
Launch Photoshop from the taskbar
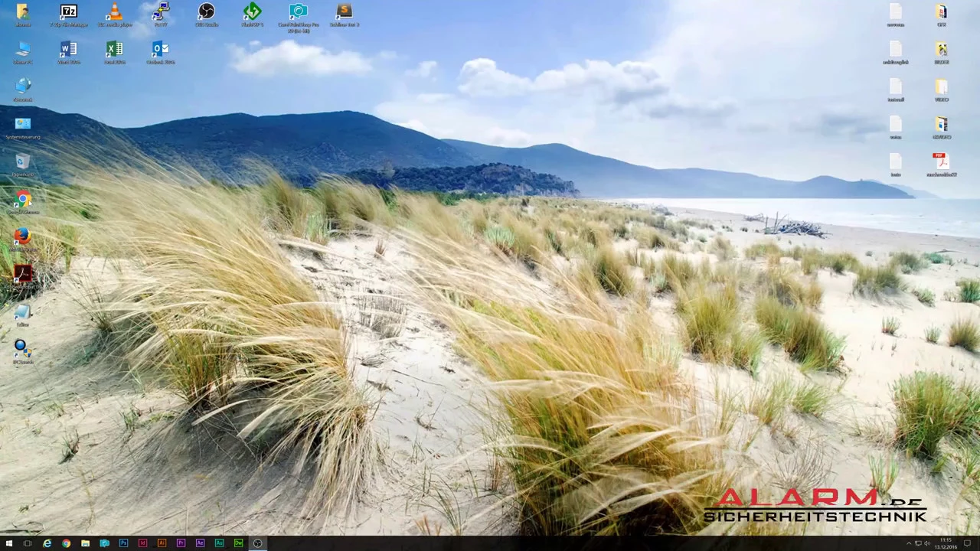(x=123, y=543)
